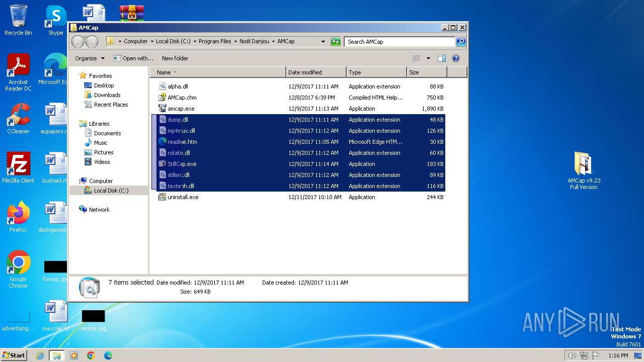Select the AMCap.chm help file icon
644x362 pixels.
click(x=162, y=98)
